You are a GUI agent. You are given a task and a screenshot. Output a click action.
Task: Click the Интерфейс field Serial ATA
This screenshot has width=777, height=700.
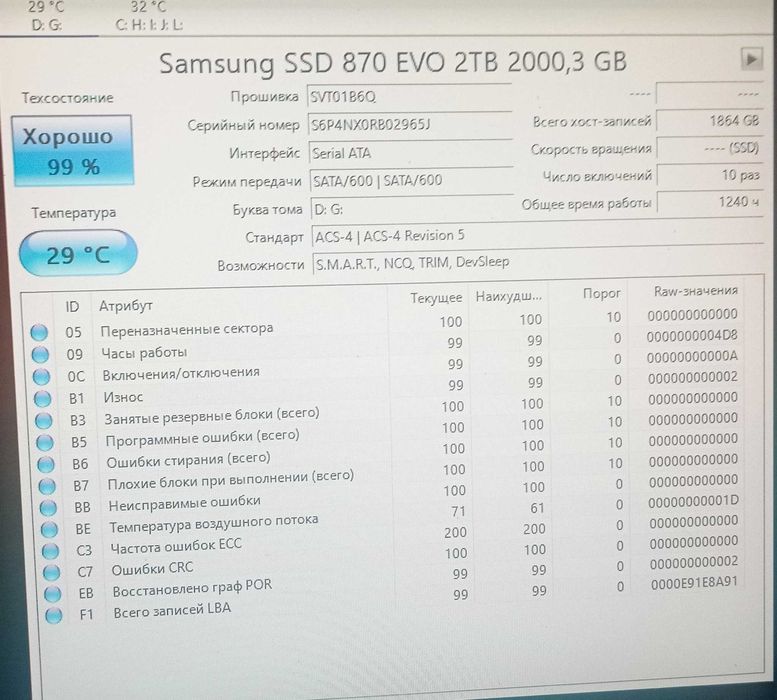tap(411, 153)
